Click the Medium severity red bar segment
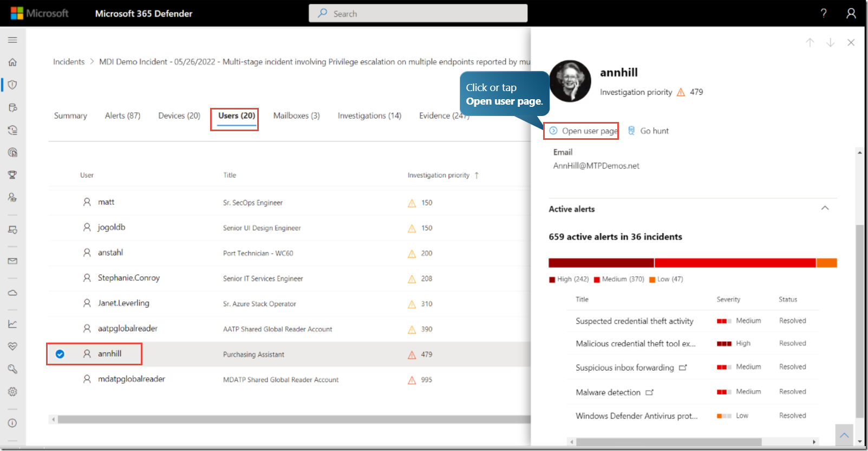Image resolution: width=868 pixels, height=451 pixels. [x=735, y=263]
